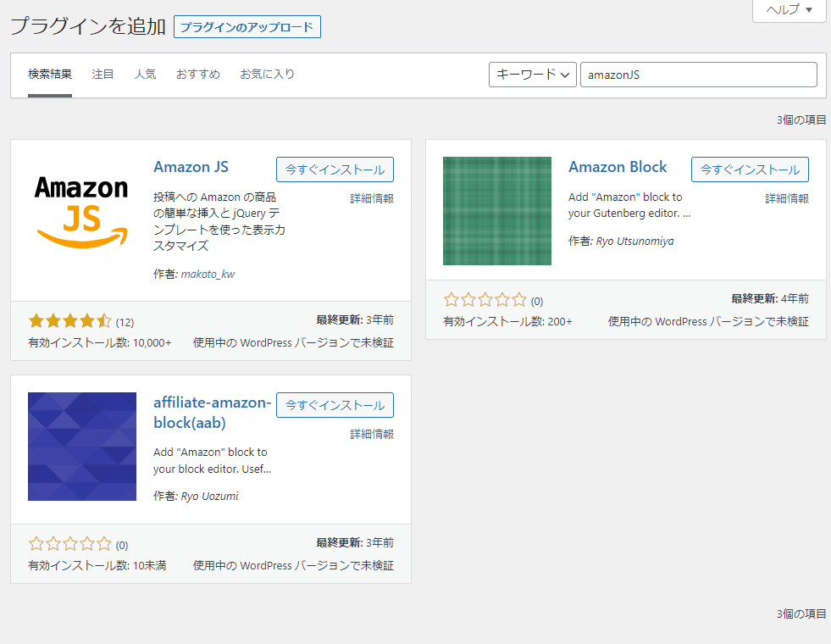The height and width of the screenshot is (644, 831).
Task: Install the Amazon Block plugin now
Action: click(750, 169)
